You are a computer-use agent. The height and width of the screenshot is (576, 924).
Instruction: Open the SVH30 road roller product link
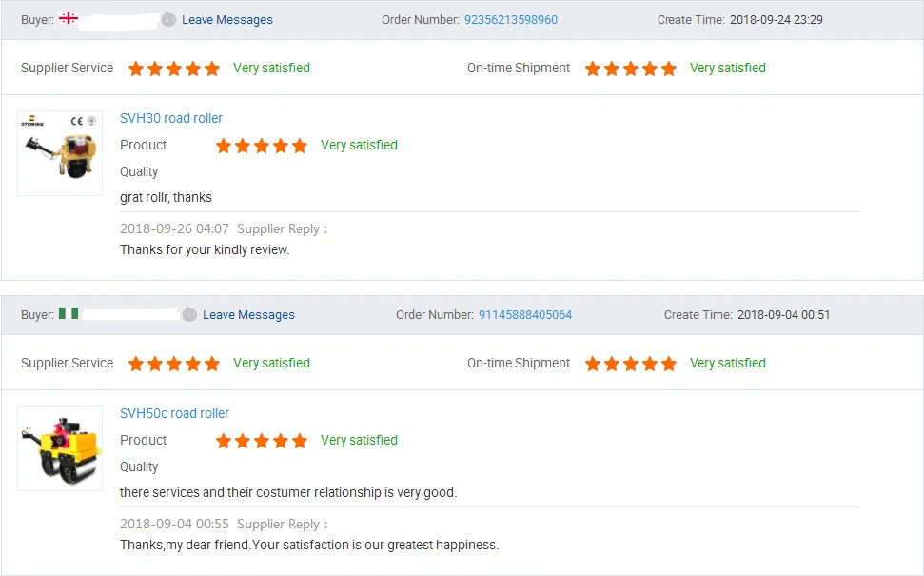pos(171,118)
